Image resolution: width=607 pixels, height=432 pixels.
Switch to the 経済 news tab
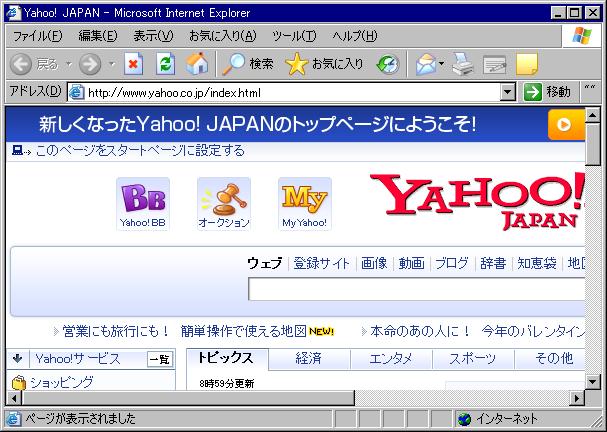[309, 359]
